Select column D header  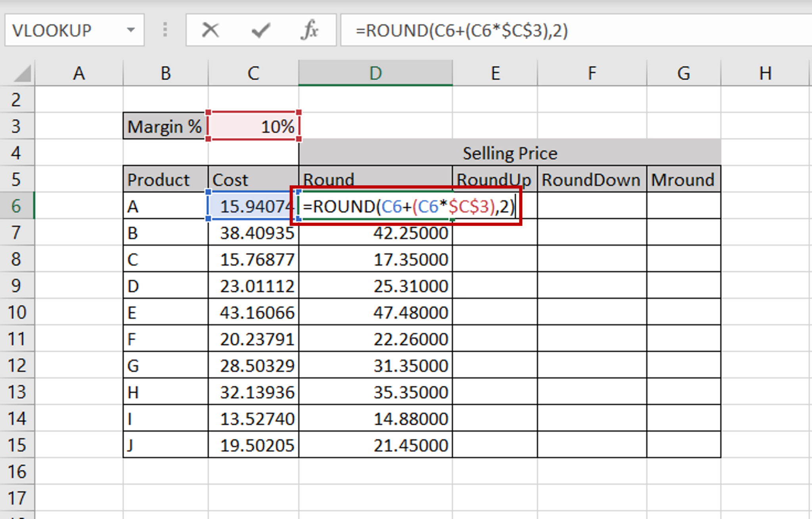pyautogui.click(x=375, y=73)
